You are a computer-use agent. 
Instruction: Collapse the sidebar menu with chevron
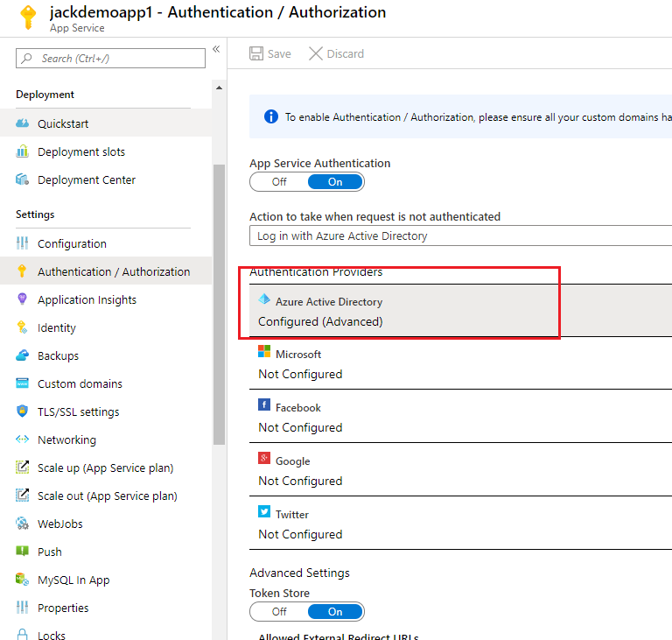pos(216,50)
